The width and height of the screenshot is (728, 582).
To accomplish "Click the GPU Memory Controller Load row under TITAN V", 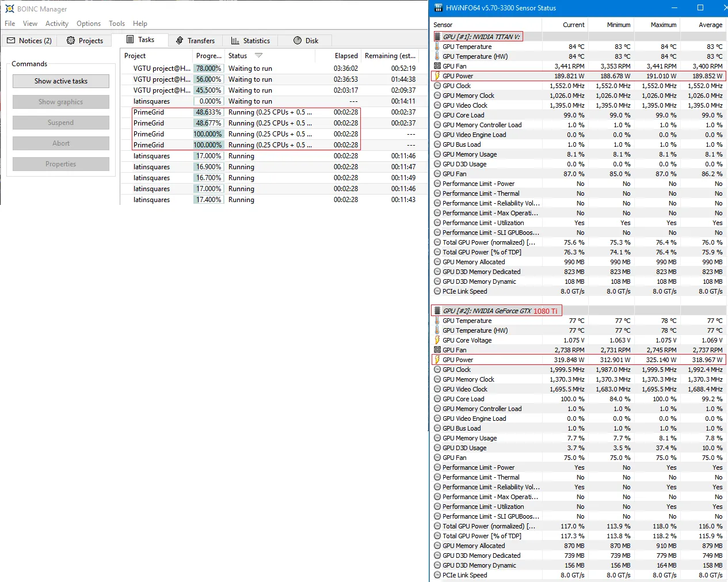I will pyautogui.click(x=578, y=125).
